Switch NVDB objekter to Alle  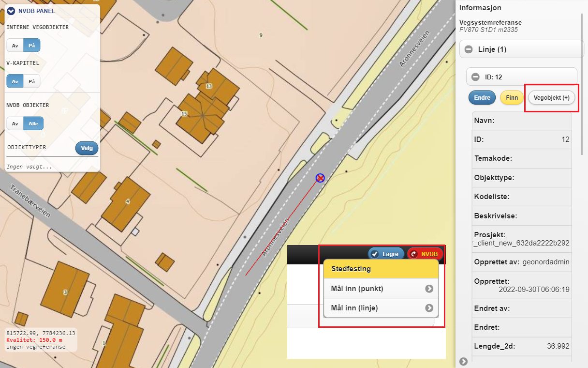(33, 123)
